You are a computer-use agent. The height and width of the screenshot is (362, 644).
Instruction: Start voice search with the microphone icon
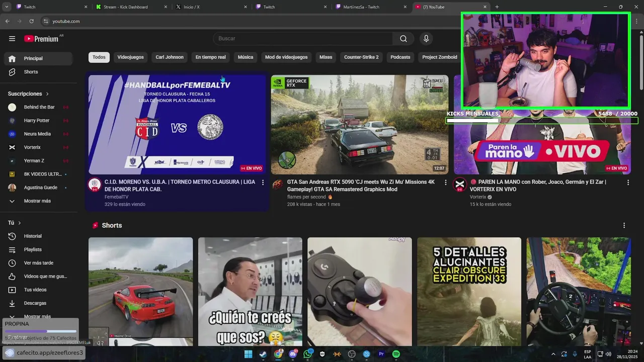(x=426, y=39)
